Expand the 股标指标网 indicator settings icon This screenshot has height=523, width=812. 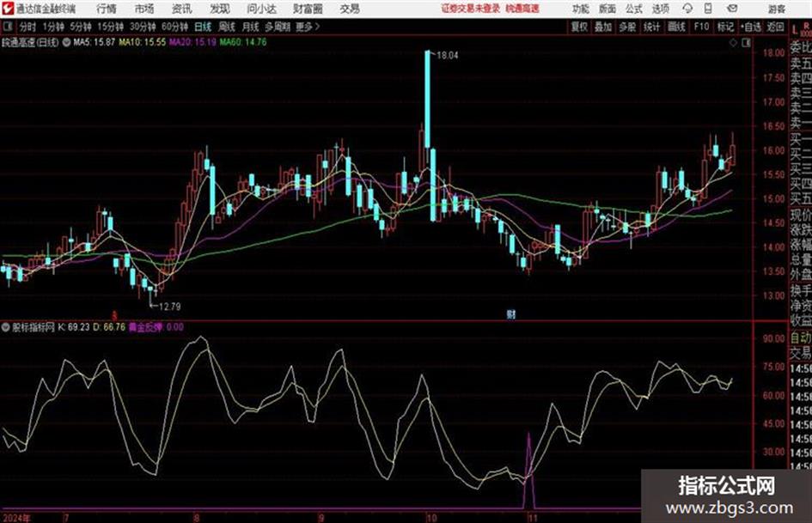pos(6,327)
